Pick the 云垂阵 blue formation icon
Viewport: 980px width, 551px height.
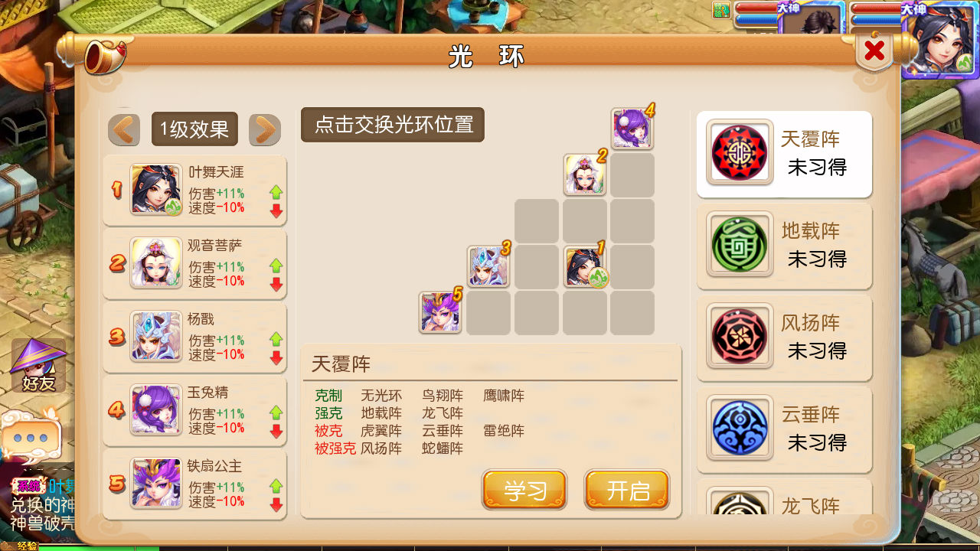pos(740,428)
